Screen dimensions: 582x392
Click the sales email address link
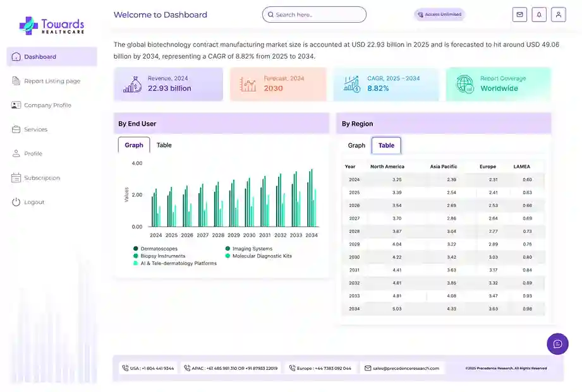click(x=406, y=368)
